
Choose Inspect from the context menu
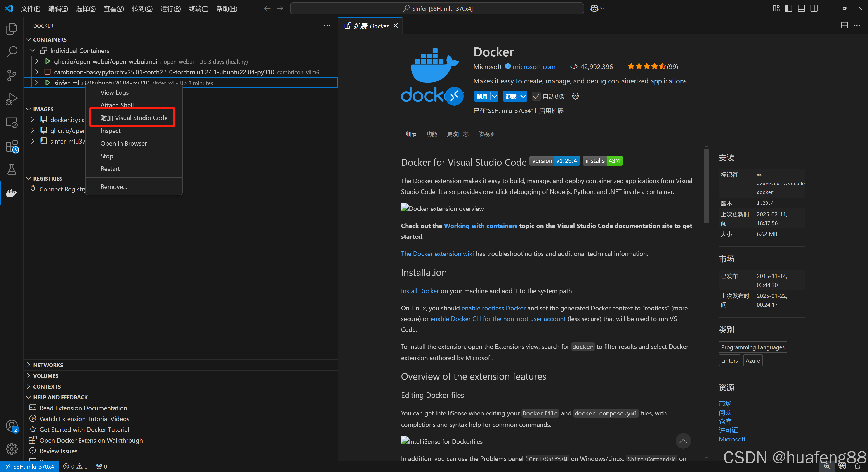click(x=134, y=131)
